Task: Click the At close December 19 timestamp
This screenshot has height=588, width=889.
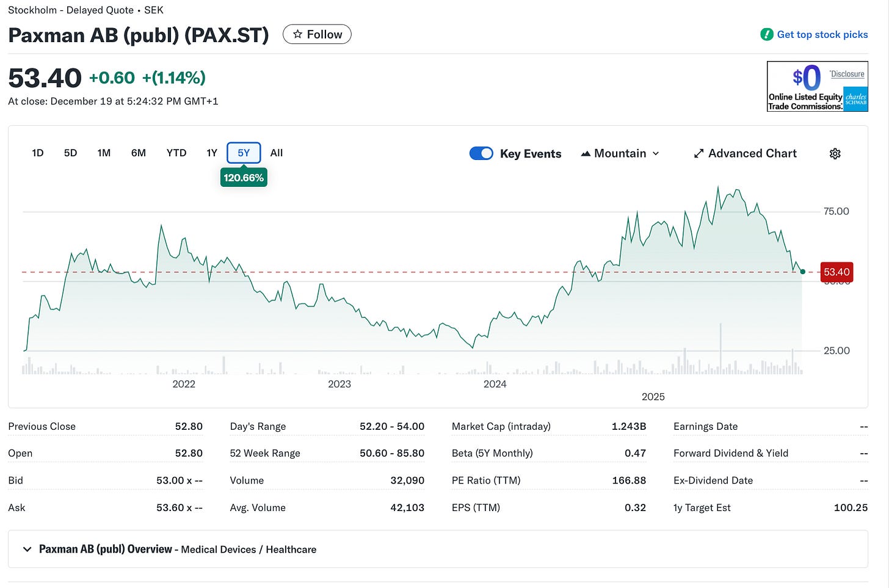Action: click(113, 101)
